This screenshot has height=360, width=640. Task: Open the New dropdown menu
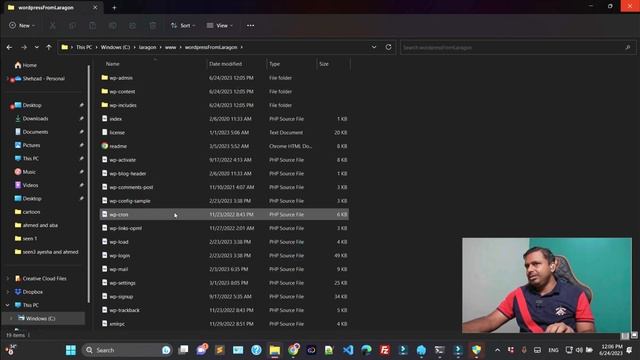pos(22,26)
